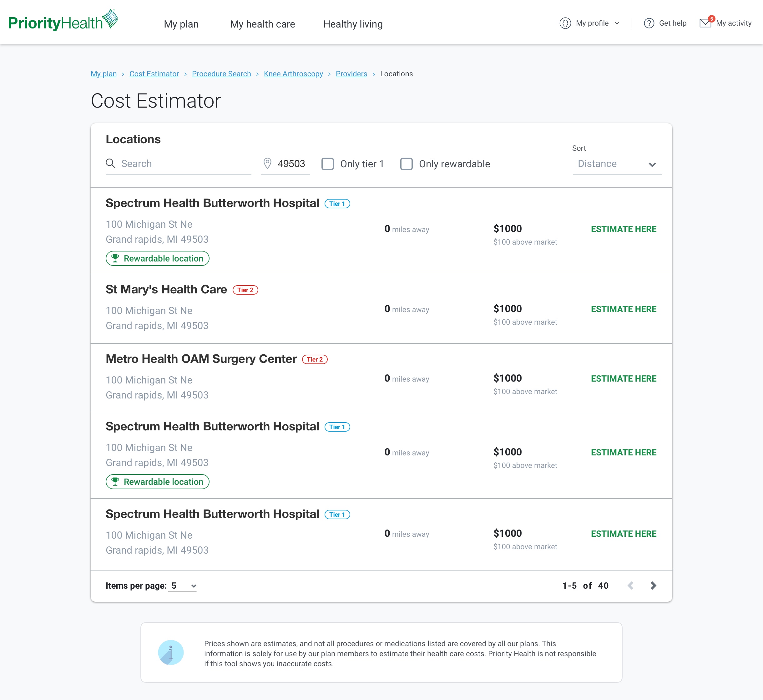
Task: Open the My plan menu
Action: [x=181, y=24]
